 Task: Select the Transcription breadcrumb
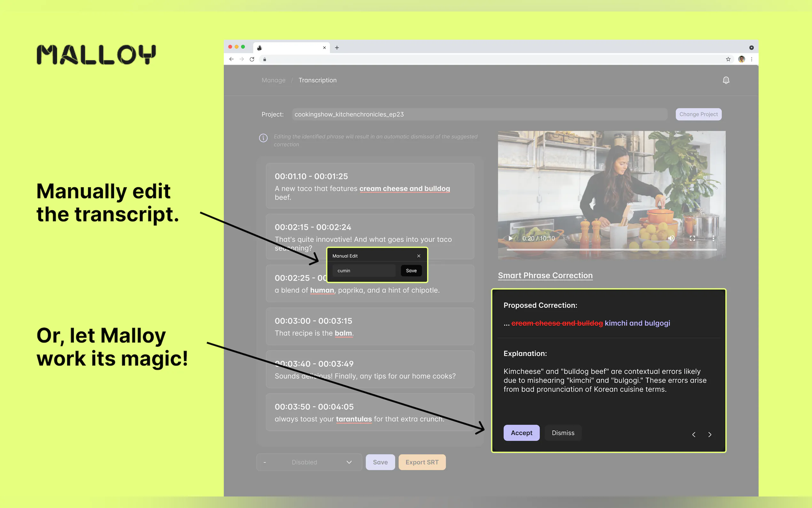pyautogui.click(x=317, y=80)
